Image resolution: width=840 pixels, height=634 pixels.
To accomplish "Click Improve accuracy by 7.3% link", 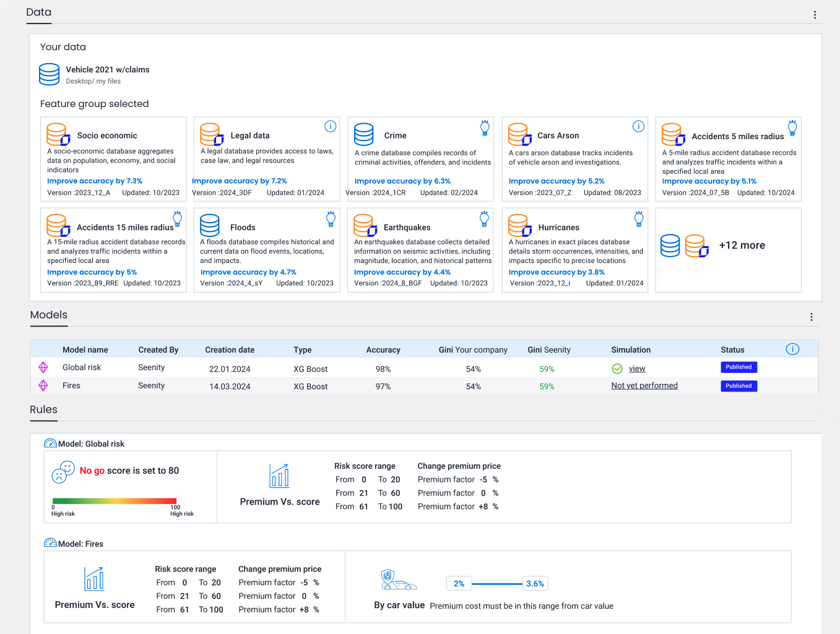I will 95,181.
